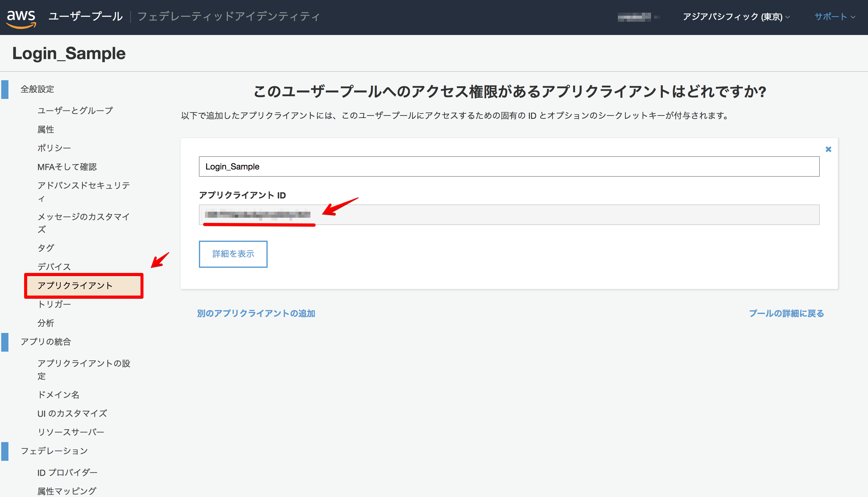The width and height of the screenshot is (868, 497).
Task: Click the 詳細を表示 button
Action: [x=233, y=254]
